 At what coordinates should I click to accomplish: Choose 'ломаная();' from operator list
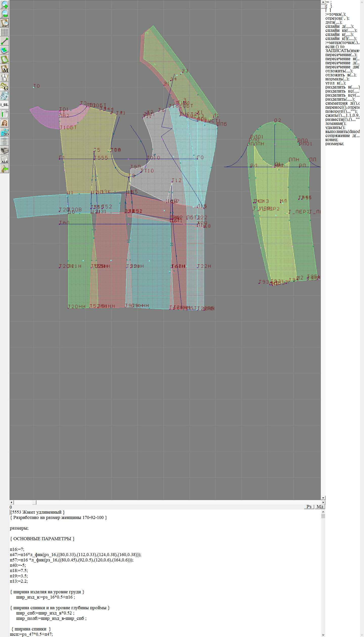point(336,124)
